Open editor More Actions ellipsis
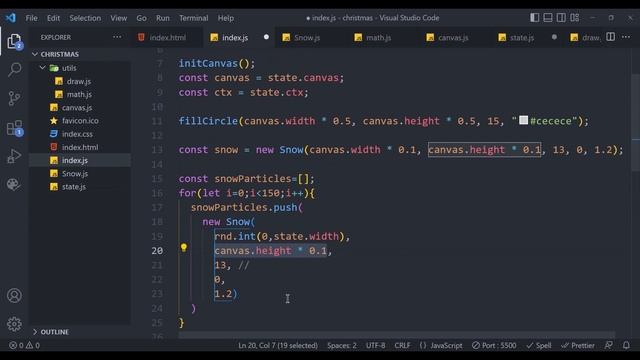Viewport: 640px width, 360px height. 626,37
